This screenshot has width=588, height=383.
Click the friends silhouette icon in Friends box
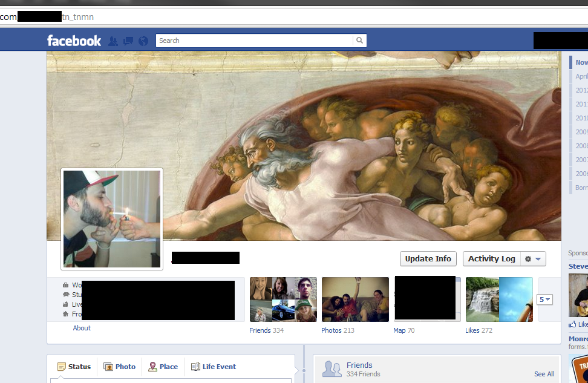coord(332,368)
